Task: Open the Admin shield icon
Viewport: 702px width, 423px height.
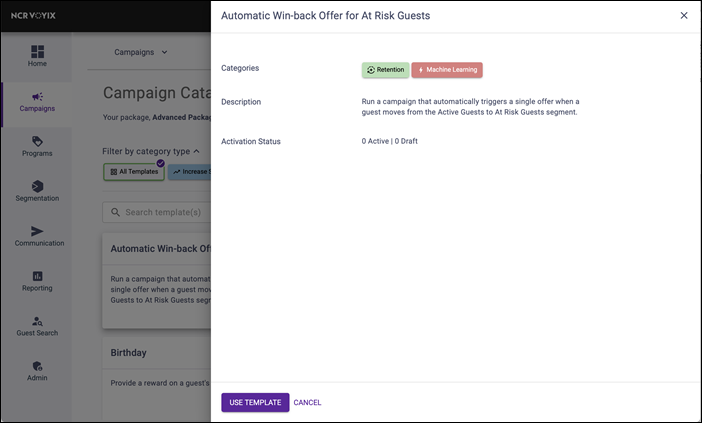Action: pyautogui.click(x=37, y=366)
